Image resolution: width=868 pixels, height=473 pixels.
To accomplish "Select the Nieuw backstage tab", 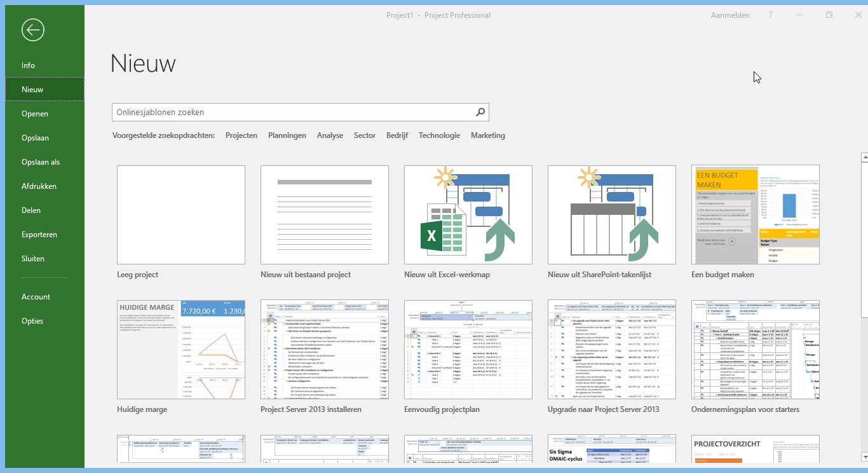I will 44,90.
